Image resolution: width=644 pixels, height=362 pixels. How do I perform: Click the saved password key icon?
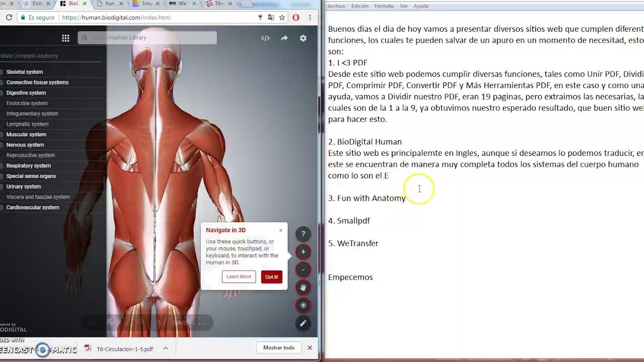pyautogui.click(x=260, y=17)
